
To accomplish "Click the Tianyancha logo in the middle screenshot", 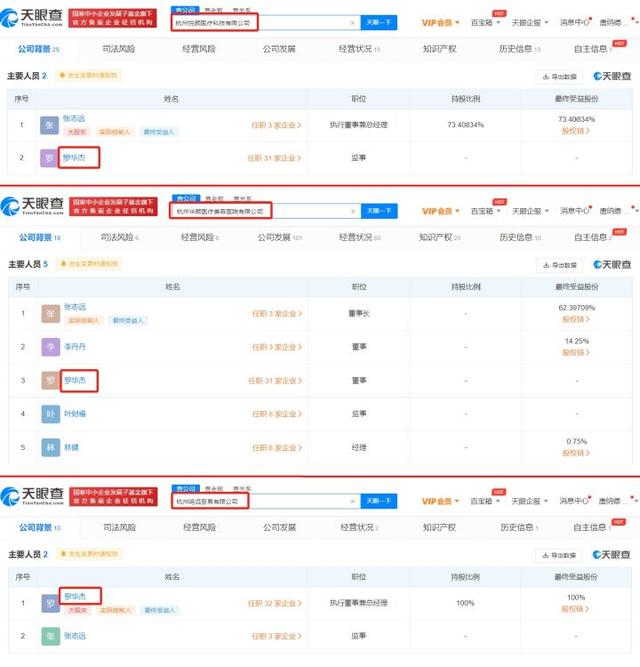I will click(32, 206).
